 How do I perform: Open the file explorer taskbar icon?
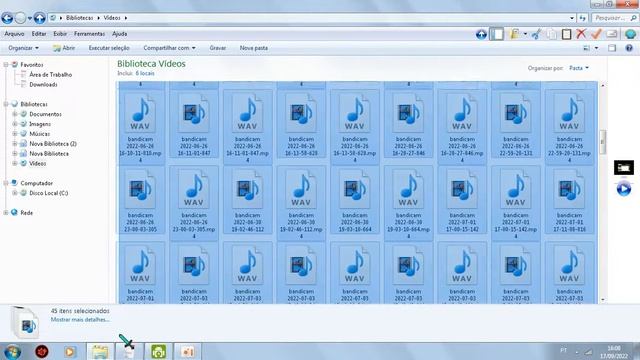(x=100, y=351)
